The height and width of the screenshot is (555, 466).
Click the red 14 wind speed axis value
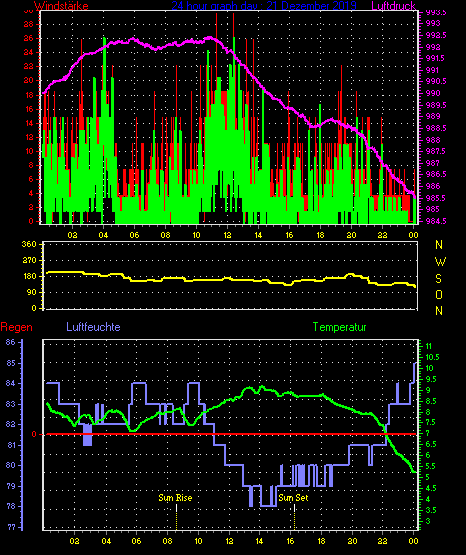(x=28, y=123)
